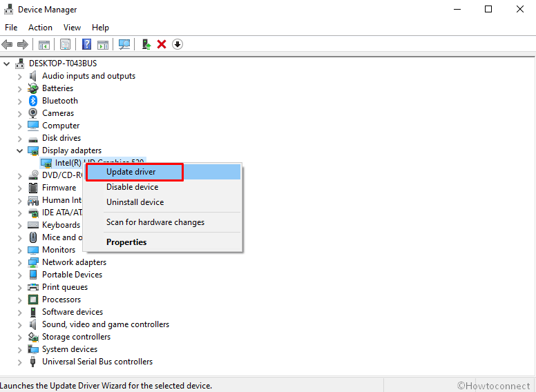Select the Print queues label
This screenshot has height=392, width=536.
65,287
